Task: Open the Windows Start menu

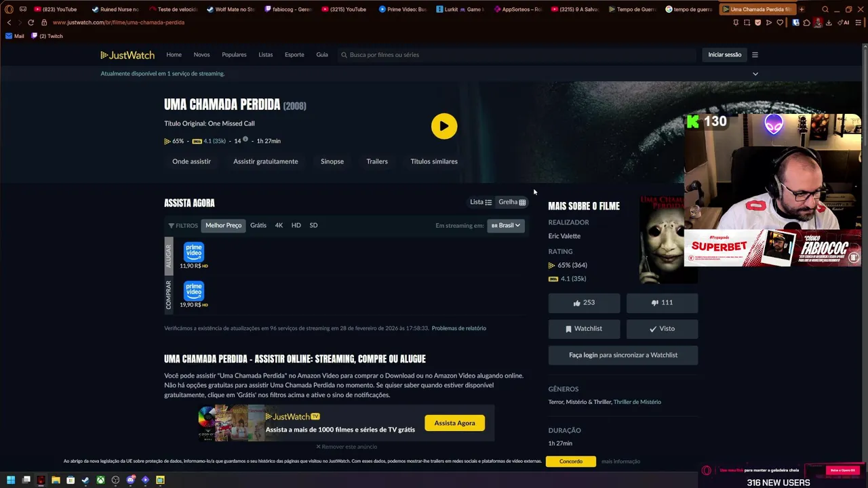Action: click(x=12, y=480)
